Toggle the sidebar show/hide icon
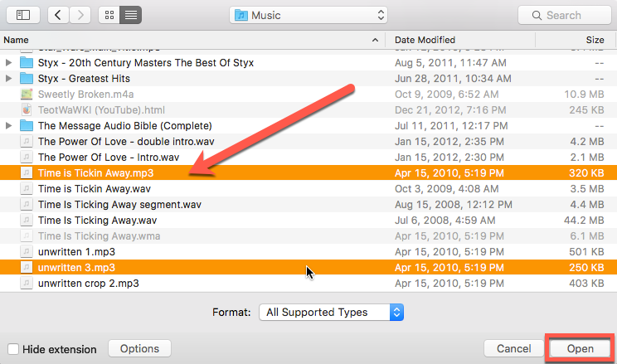The height and width of the screenshot is (364, 617). coord(22,15)
